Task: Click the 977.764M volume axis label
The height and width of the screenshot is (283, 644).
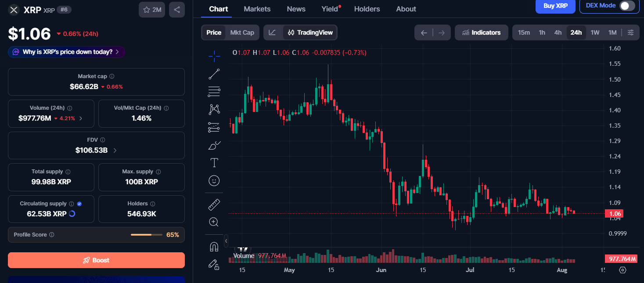Action: click(621, 259)
